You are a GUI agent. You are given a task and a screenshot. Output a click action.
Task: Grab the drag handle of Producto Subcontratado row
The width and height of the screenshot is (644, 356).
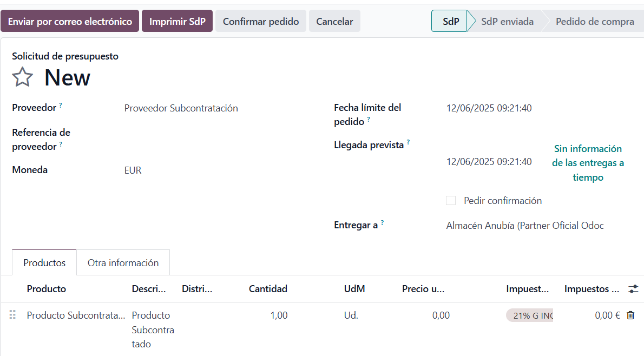pyautogui.click(x=12, y=315)
